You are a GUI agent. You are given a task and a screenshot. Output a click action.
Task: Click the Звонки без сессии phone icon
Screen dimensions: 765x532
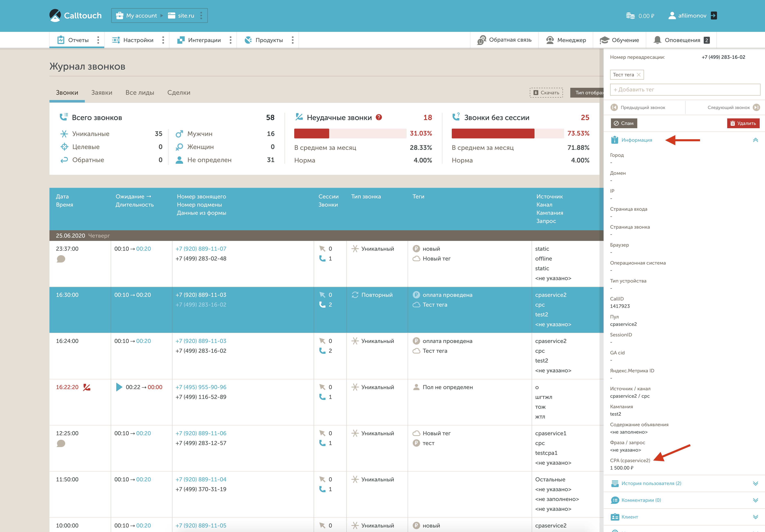456,117
